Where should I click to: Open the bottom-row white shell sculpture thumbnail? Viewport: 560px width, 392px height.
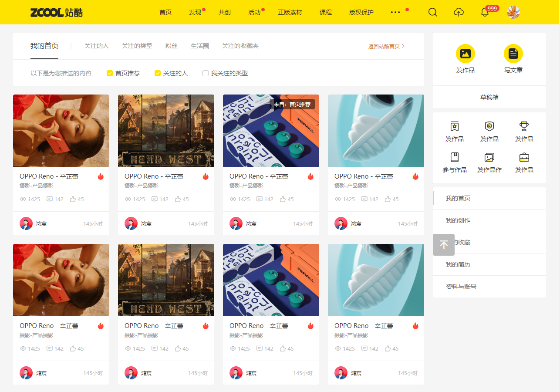376,280
